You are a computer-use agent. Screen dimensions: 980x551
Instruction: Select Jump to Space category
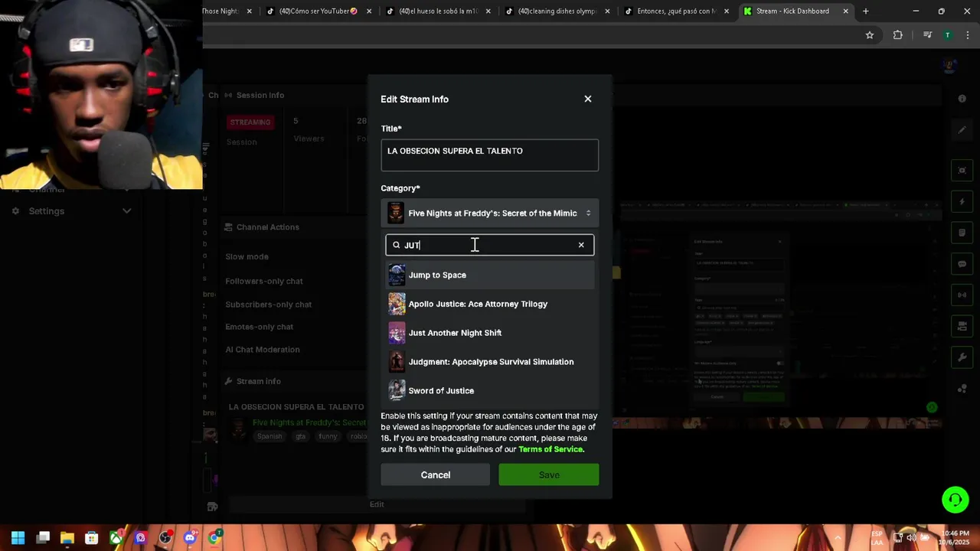(x=490, y=275)
